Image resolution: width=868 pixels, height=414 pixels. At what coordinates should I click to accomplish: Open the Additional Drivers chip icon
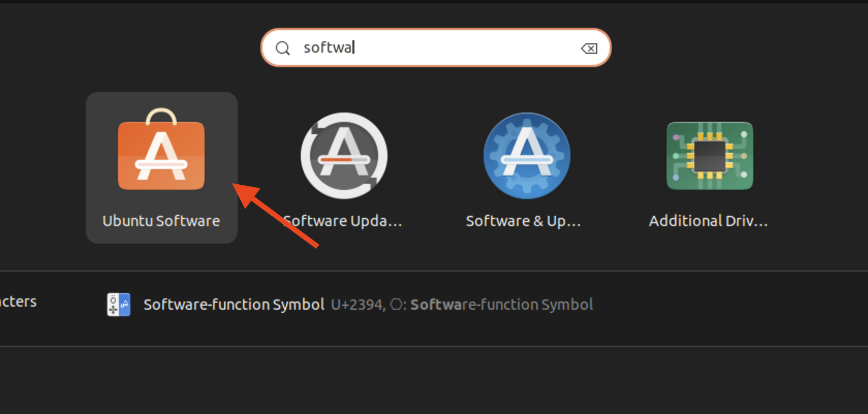tap(710, 156)
